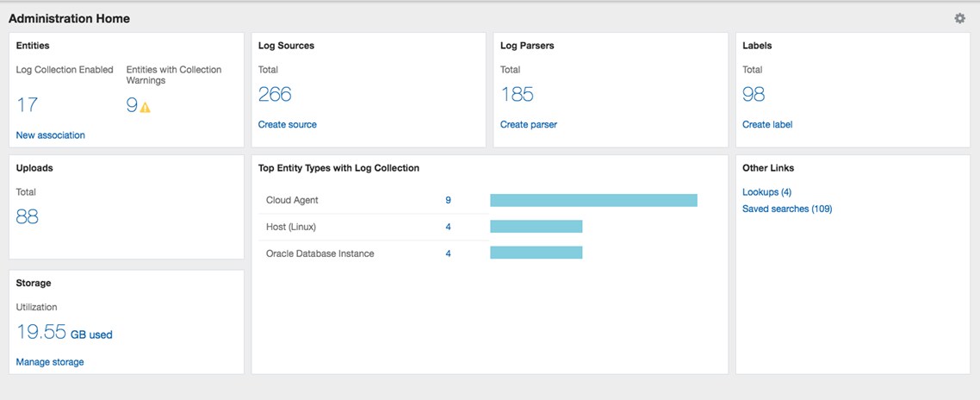
Task: Select the Create label link
Action: tap(766, 124)
